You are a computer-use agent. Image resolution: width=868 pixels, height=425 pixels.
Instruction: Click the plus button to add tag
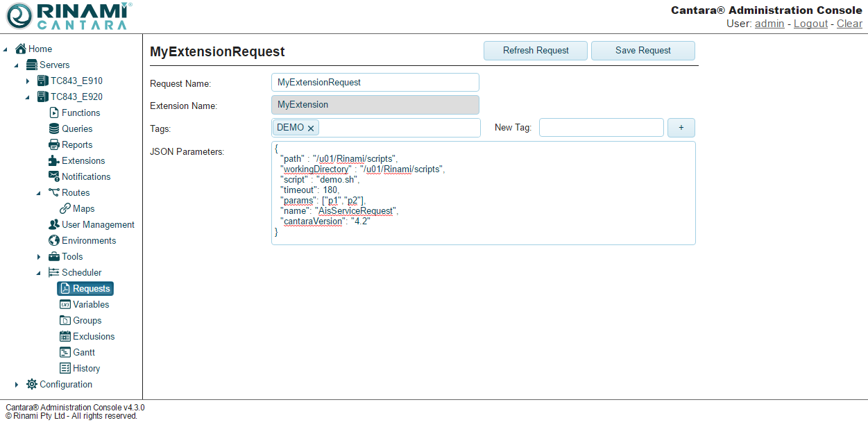(681, 128)
